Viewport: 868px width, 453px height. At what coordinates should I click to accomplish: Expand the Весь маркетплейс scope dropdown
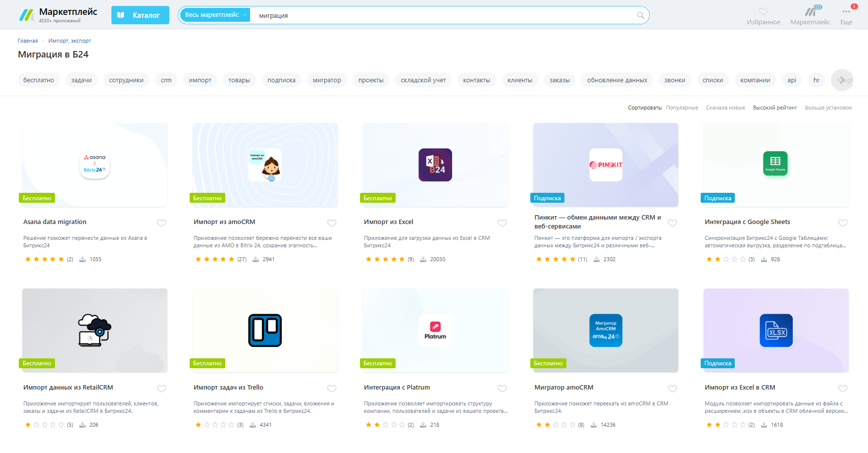coord(215,15)
